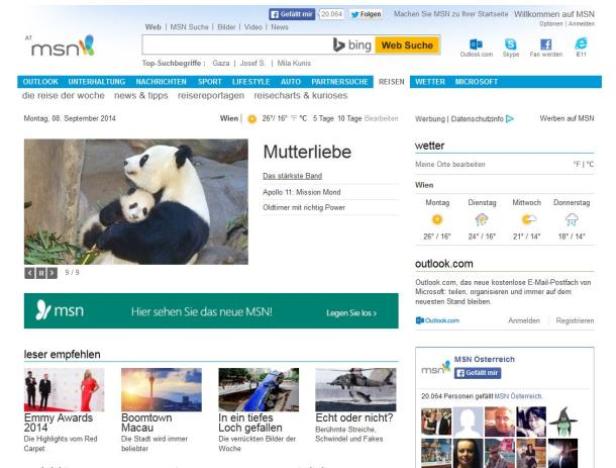Open the OUTLOOK navigation tab
This screenshot has height=468, width=616.
click(x=40, y=82)
